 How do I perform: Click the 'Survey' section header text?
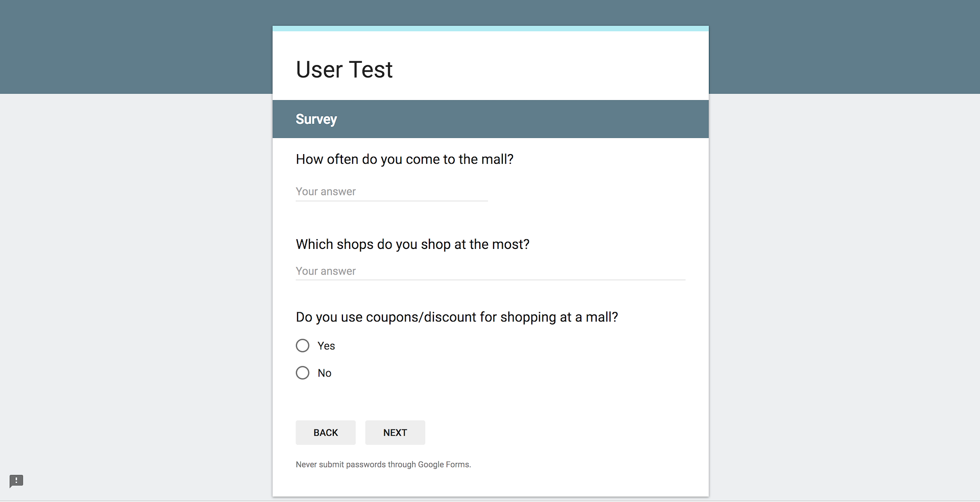click(x=316, y=119)
